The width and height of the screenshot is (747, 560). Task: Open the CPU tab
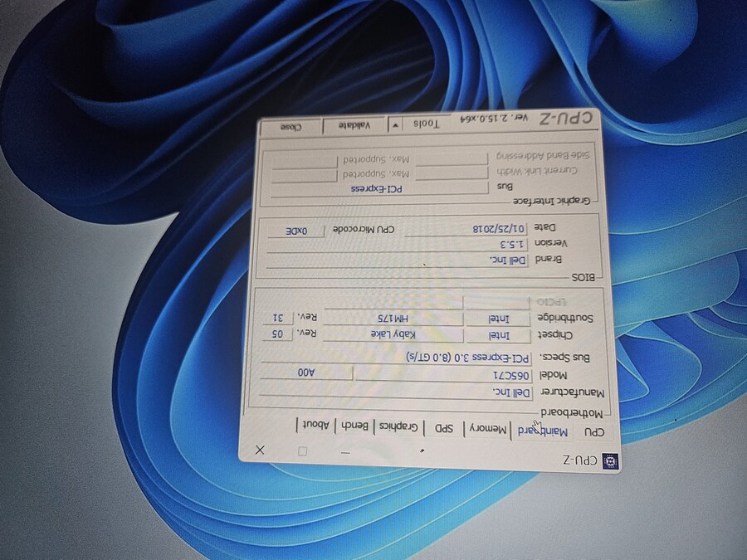(x=593, y=432)
